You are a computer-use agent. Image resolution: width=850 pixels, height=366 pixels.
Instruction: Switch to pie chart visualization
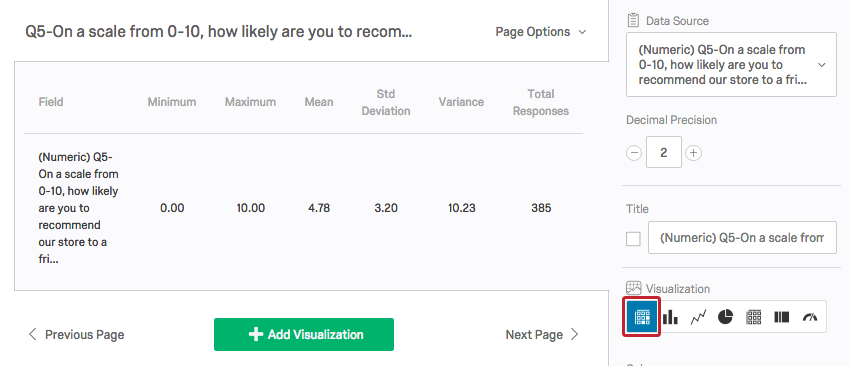coord(726,317)
